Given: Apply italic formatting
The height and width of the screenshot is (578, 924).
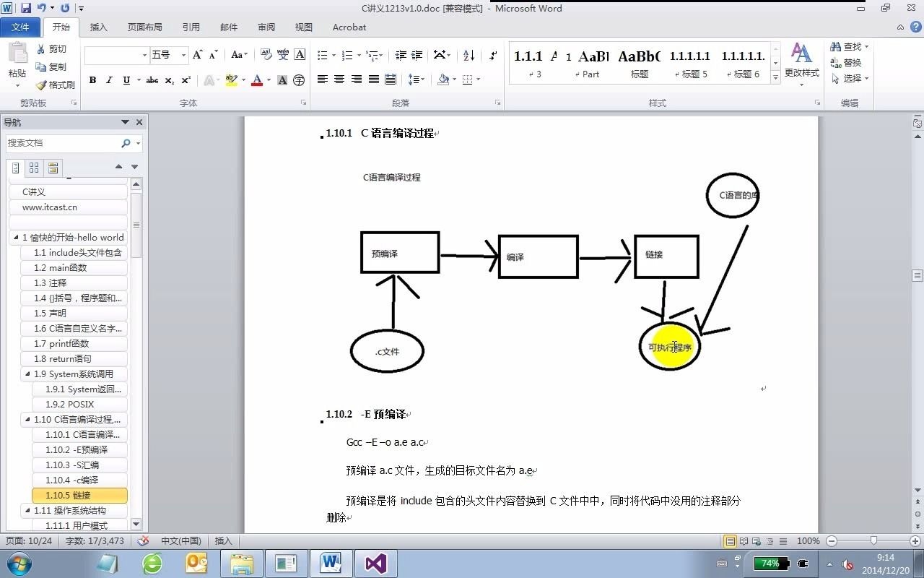Looking at the screenshot, I should pyautogui.click(x=108, y=80).
